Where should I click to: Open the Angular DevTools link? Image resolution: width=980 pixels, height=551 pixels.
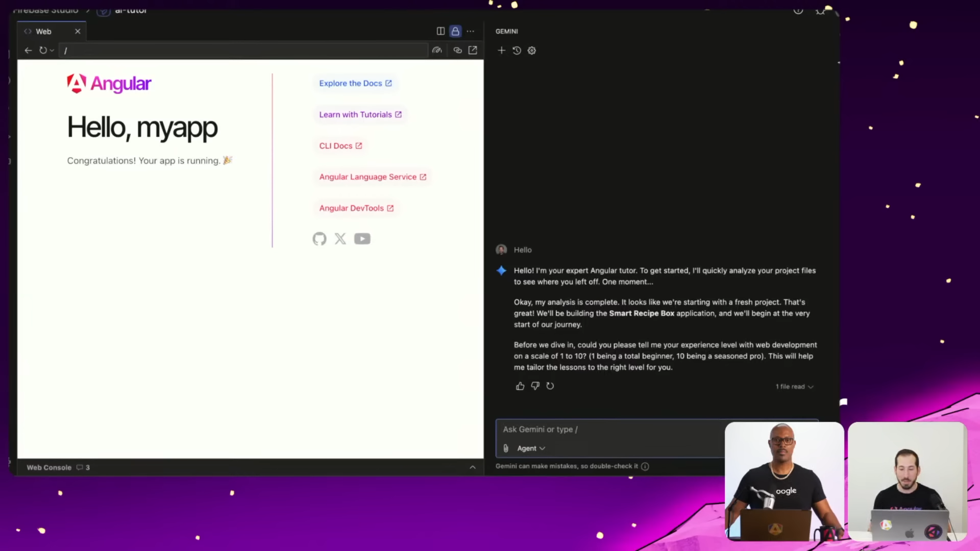(356, 208)
